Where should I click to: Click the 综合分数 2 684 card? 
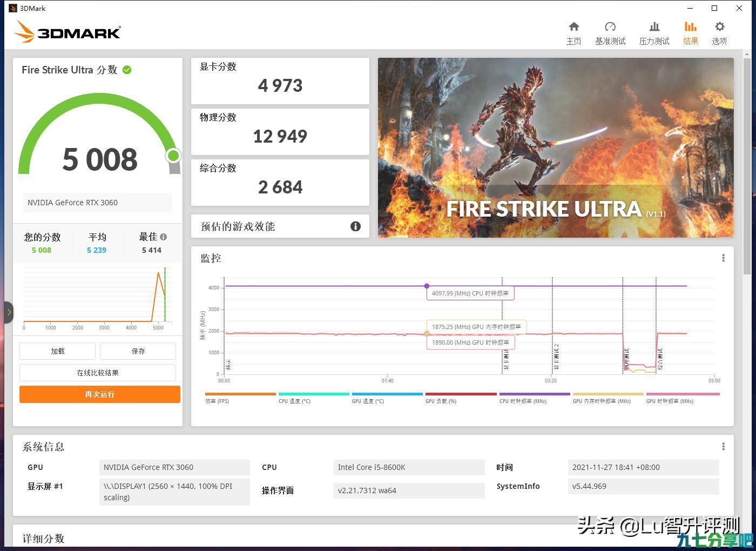coord(280,183)
